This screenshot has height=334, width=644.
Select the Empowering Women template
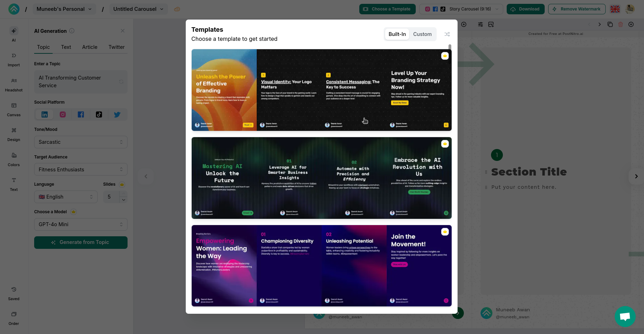321,266
